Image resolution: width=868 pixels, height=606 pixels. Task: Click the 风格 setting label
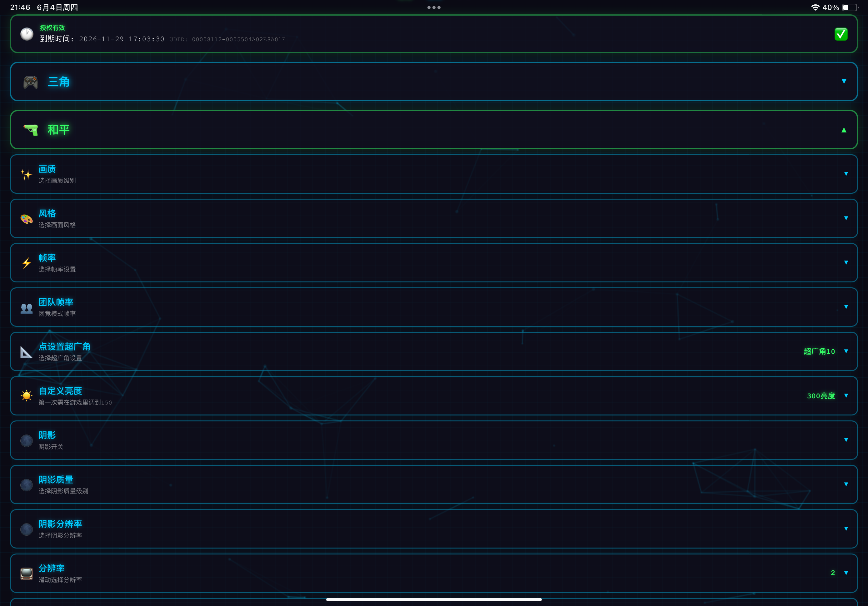point(47,214)
